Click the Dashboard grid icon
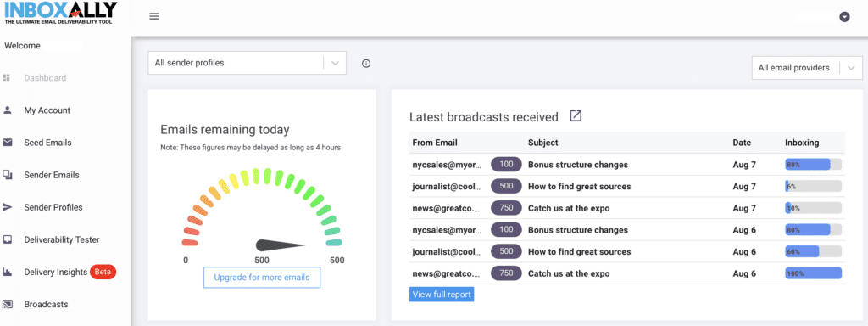 [7, 78]
